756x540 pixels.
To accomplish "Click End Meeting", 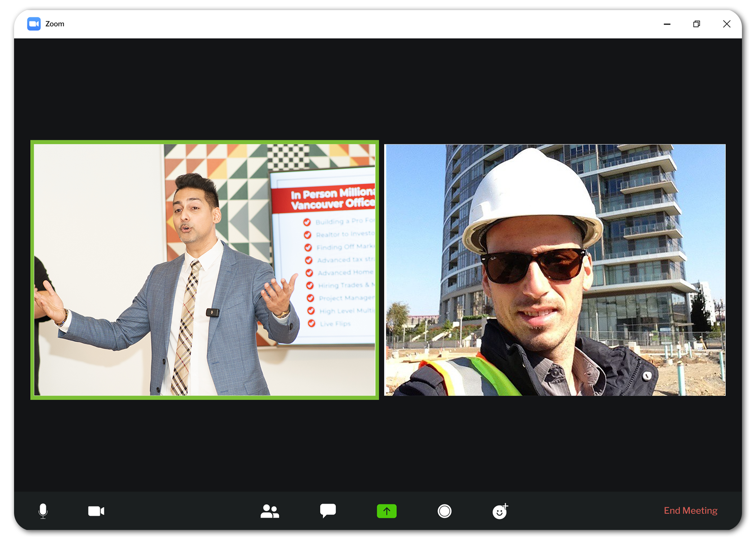I will pos(690,510).
